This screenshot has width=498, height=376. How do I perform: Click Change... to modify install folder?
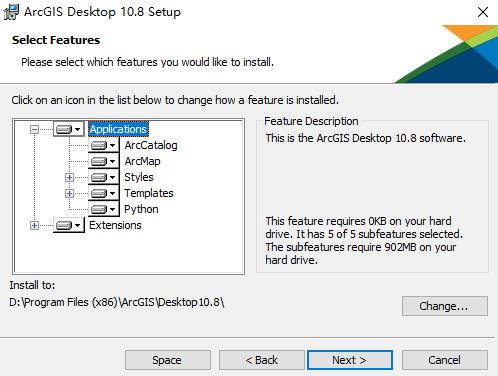pos(445,306)
